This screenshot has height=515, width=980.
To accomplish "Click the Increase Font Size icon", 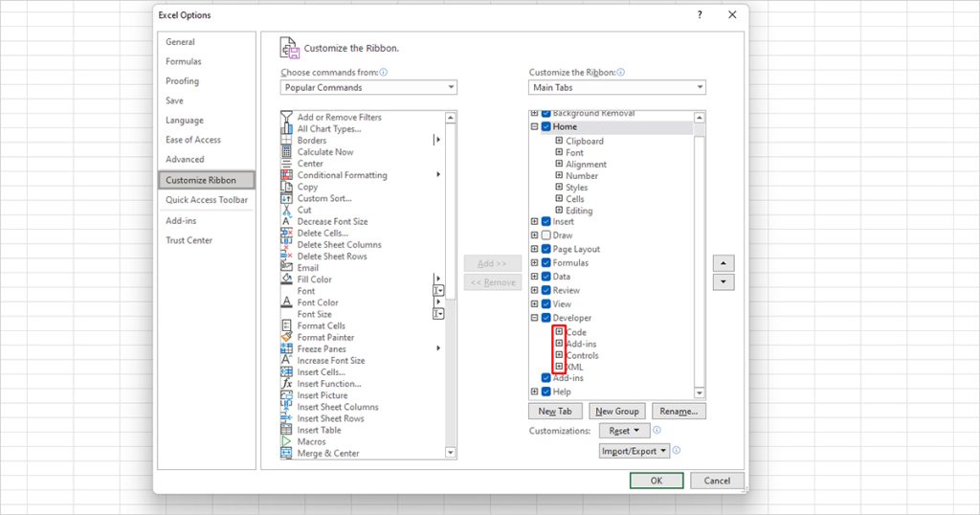I will (x=286, y=360).
